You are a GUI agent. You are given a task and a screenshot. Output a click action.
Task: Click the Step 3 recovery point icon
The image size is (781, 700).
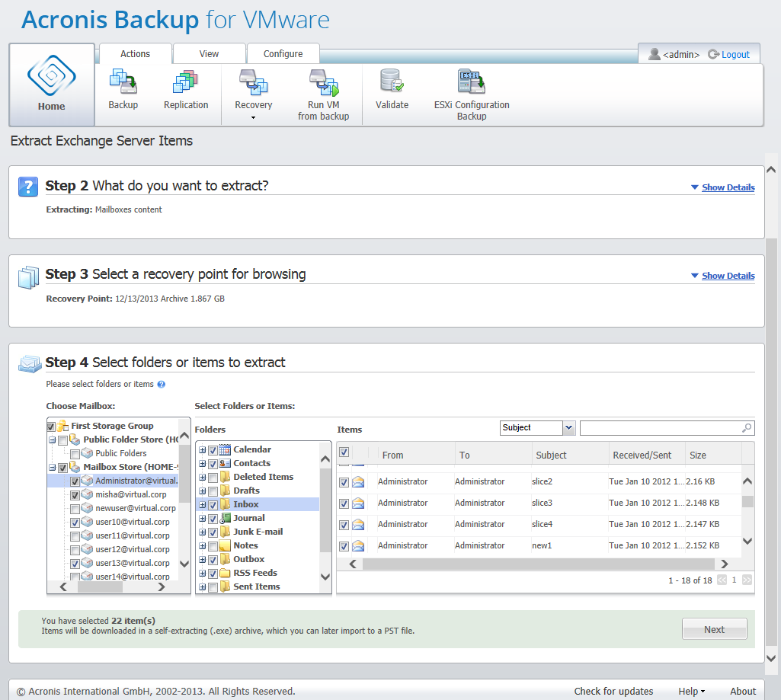[x=28, y=277]
